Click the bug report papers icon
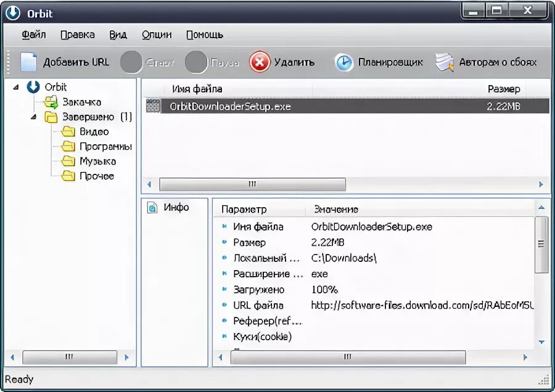Screen dimensions: 555x392 point(445,62)
